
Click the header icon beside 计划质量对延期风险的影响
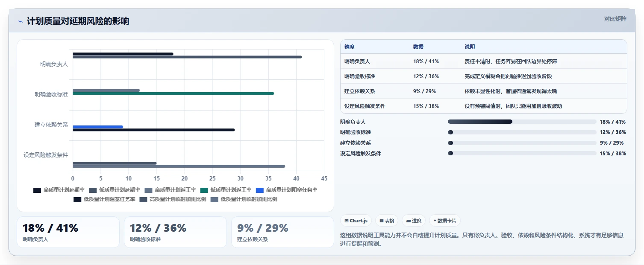pos(20,21)
